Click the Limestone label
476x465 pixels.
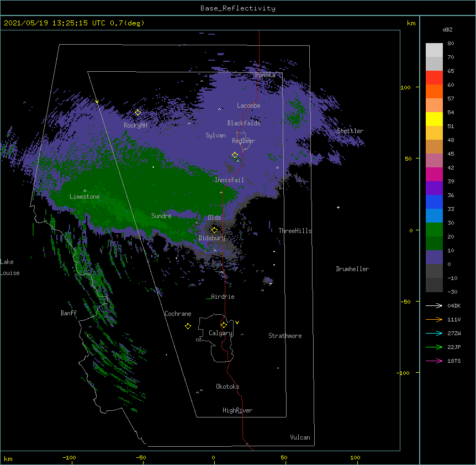pos(84,197)
